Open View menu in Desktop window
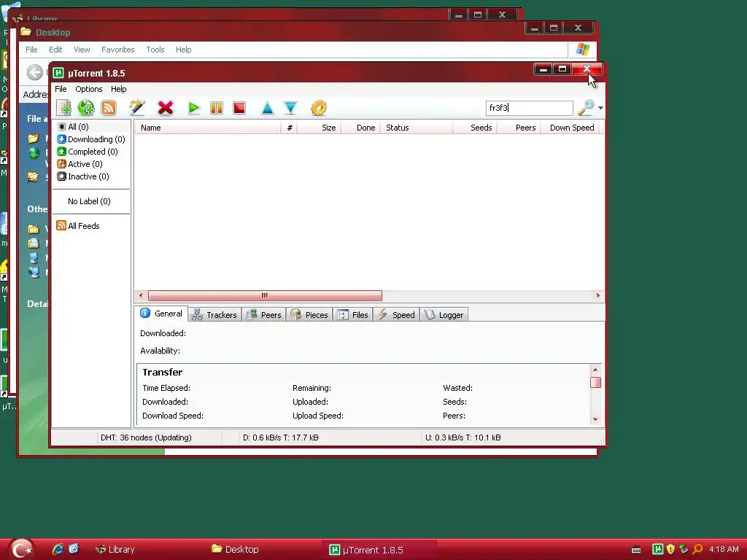The image size is (747, 560). pyautogui.click(x=82, y=50)
